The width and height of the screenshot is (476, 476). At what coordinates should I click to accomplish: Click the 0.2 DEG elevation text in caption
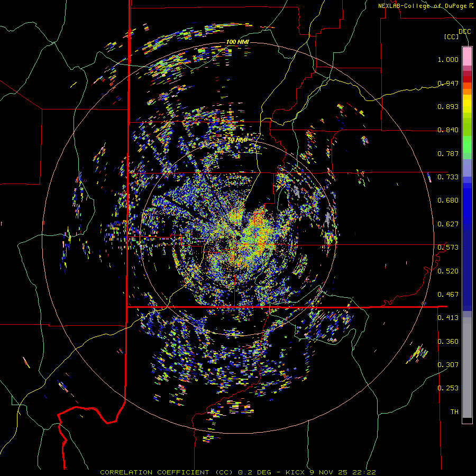pos(254,472)
